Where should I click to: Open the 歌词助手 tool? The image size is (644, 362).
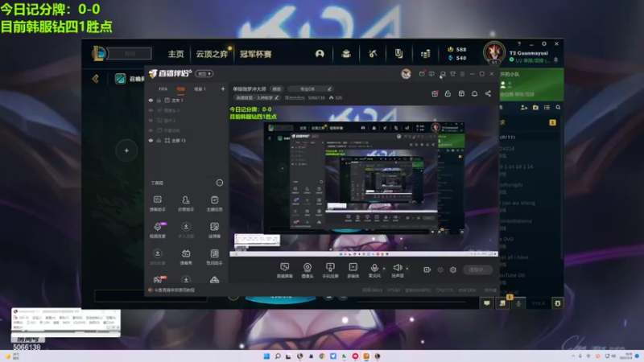point(214,257)
